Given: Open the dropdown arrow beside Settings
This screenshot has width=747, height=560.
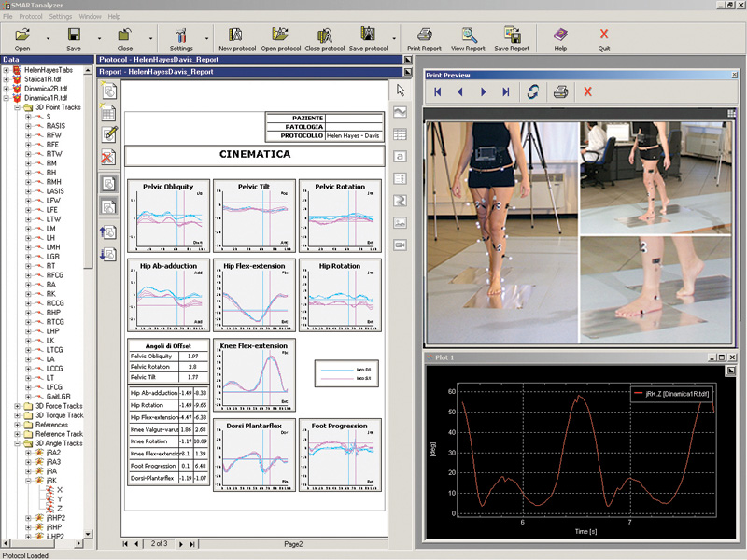Looking at the screenshot, I should pyautogui.click(x=205, y=40).
